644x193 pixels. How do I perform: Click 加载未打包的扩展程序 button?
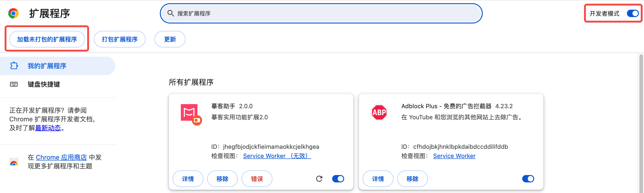pos(47,39)
